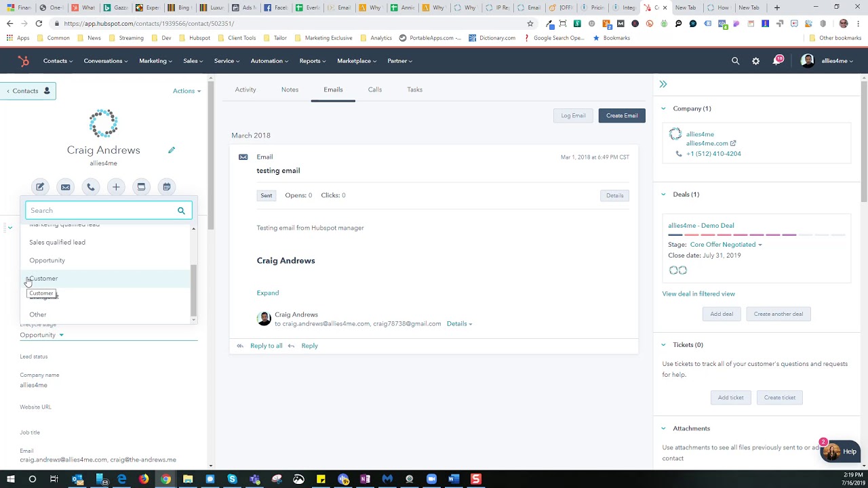Open Actions dropdown for contact
Viewport: 868px width, 488px height.
coord(186,91)
